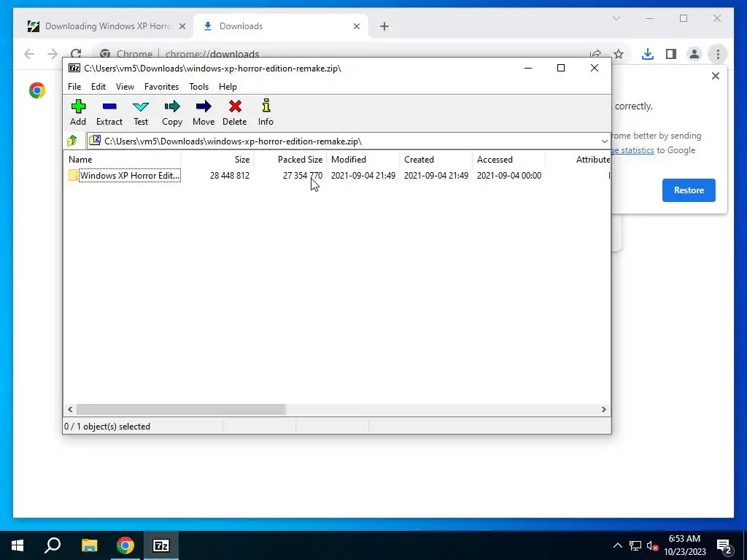The width and height of the screenshot is (747, 560).
Task: Click the 2021-09-04 00:00 accessed value
Action: point(508,175)
